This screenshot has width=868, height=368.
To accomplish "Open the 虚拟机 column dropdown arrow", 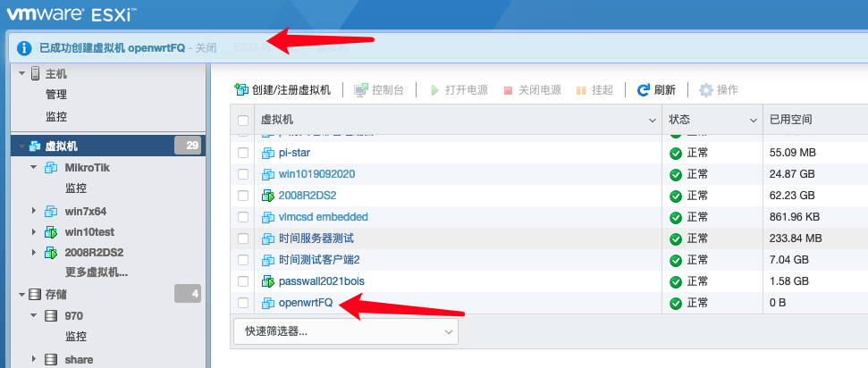I will coord(651,120).
